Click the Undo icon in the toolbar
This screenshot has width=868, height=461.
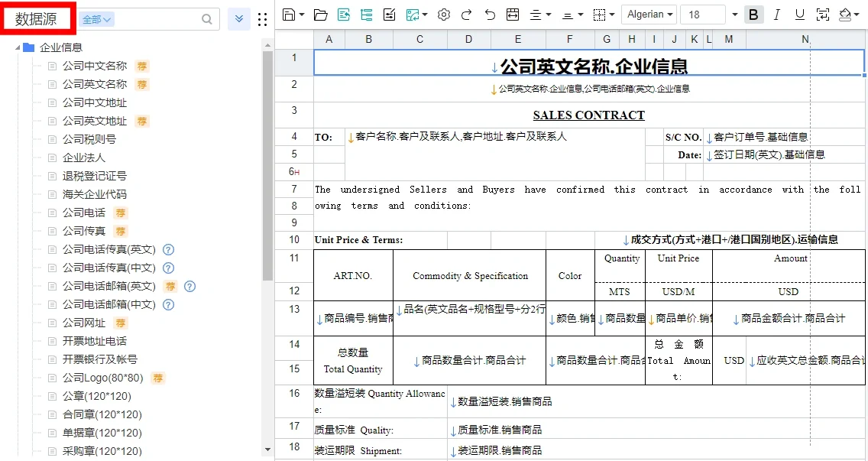(x=491, y=14)
